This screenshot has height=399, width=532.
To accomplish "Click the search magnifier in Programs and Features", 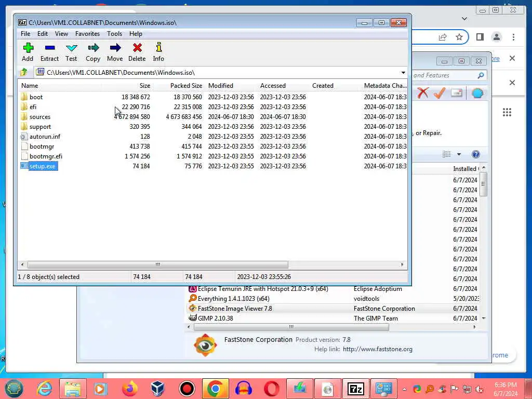I will (481, 75).
